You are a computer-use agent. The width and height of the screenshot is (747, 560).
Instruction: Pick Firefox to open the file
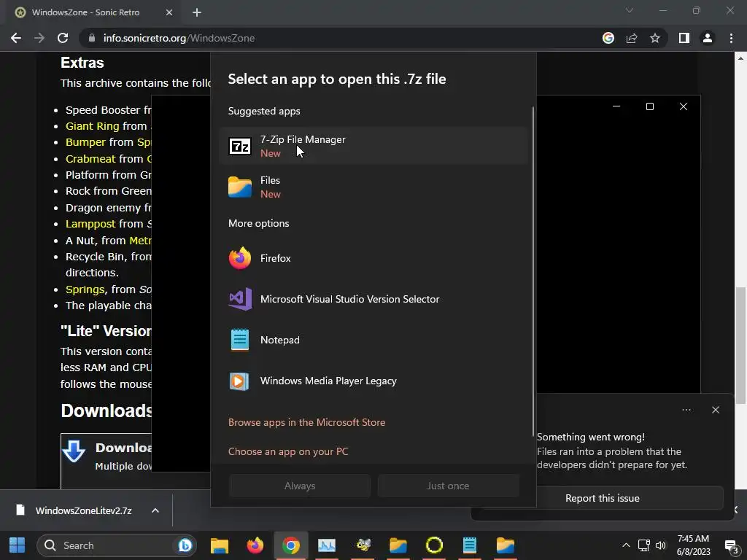[373, 258]
